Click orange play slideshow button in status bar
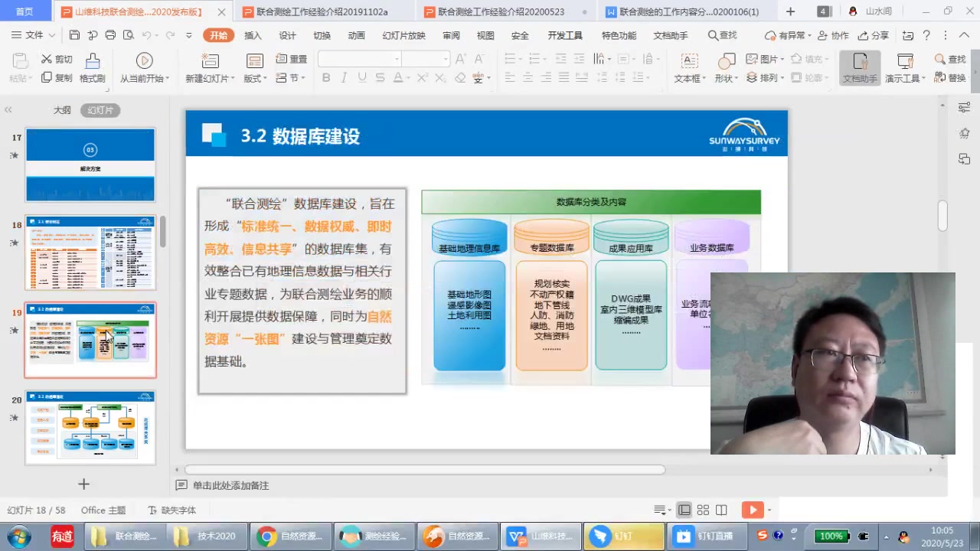 753,510
